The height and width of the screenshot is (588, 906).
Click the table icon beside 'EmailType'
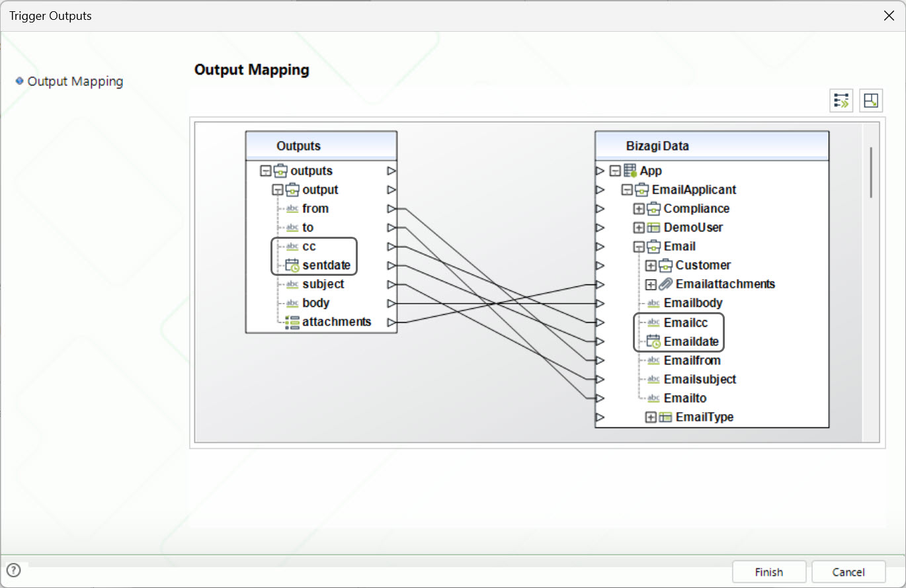point(666,417)
